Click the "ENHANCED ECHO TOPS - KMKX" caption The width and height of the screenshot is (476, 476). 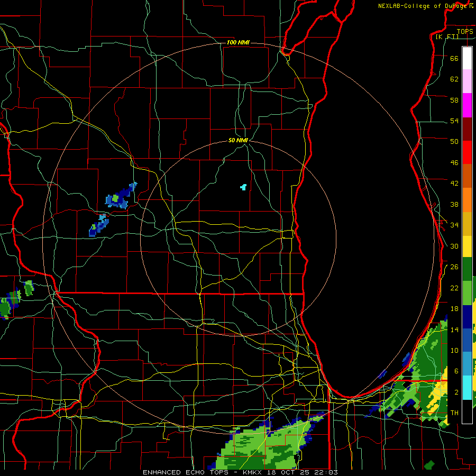(204, 472)
